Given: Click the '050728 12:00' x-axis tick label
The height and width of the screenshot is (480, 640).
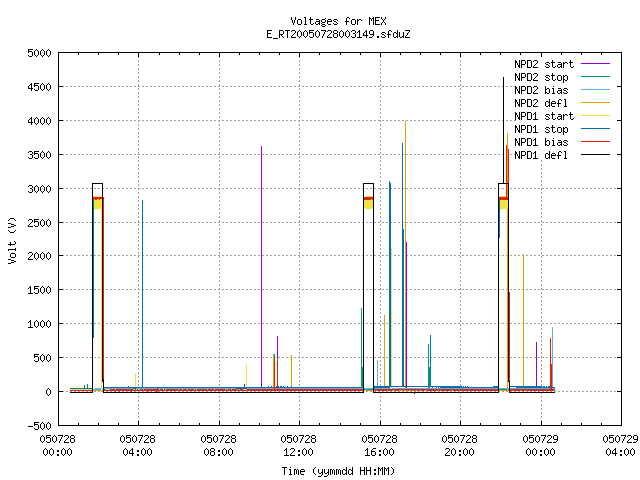Looking at the screenshot, I should point(298,446).
